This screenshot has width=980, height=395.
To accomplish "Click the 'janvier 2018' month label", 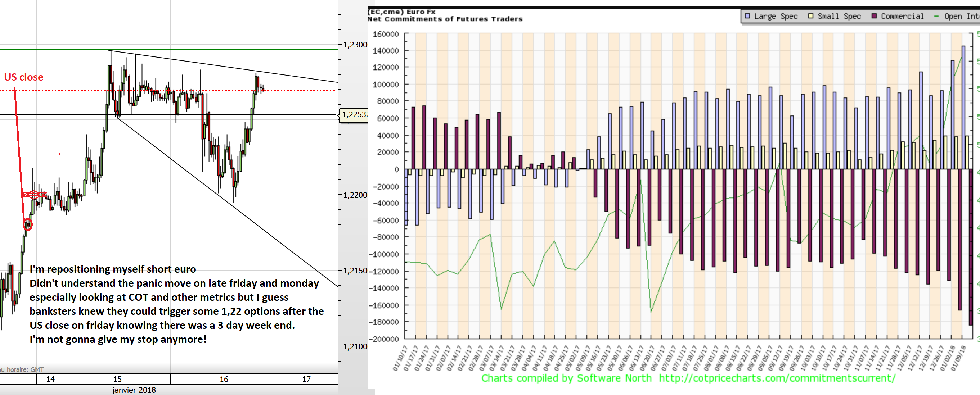I will (134, 390).
